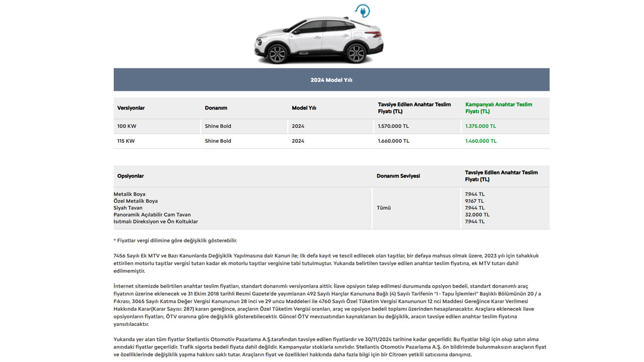Select the Panoramik Açılabilir Cam Tavan option
The width and height of the screenshot is (644, 362).
pos(152,215)
